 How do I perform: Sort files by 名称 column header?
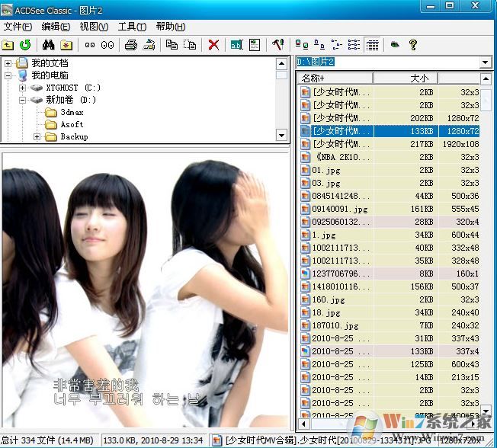tap(334, 78)
